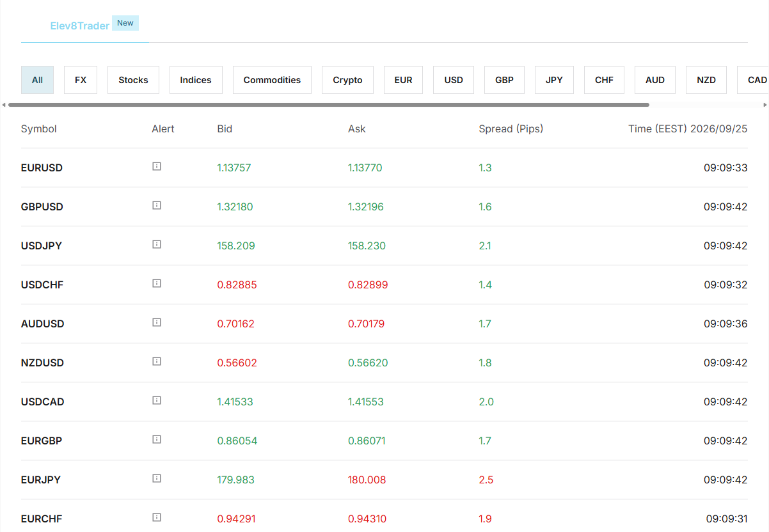
Task: Click the Spread (Pips) column header
Action: tap(511, 129)
